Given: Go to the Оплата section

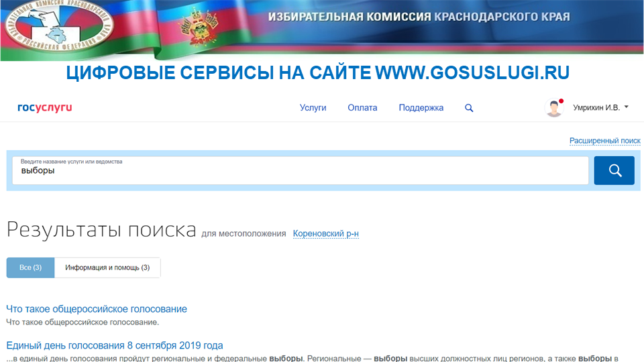Looking at the screenshot, I should tap(362, 108).
